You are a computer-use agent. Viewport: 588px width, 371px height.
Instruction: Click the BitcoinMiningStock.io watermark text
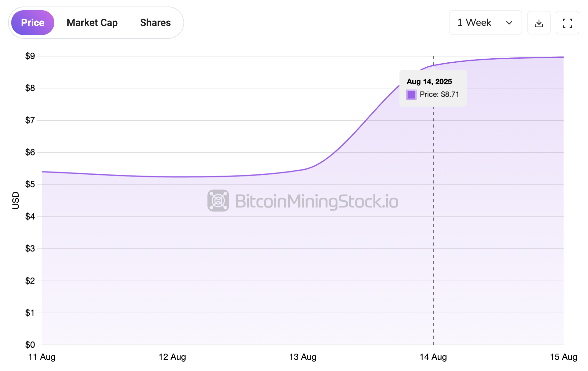[317, 201]
